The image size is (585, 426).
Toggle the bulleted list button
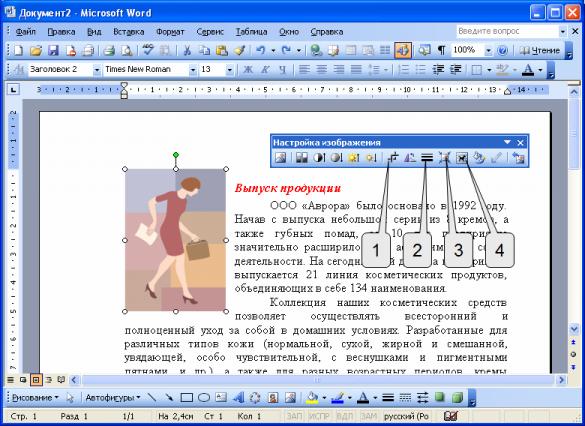pyautogui.click(x=420, y=69)
